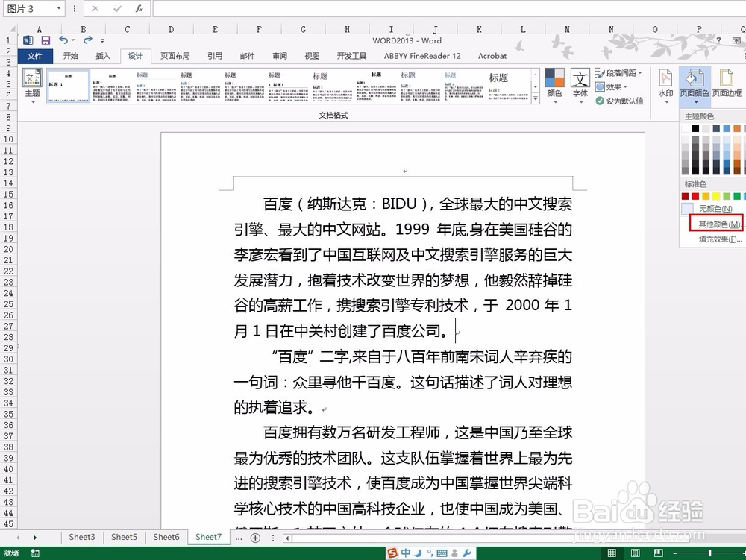Open the ABBYY FineReader 12 tab
The width and height of the screenshot is (746, 560).
(x=422, y=56)
